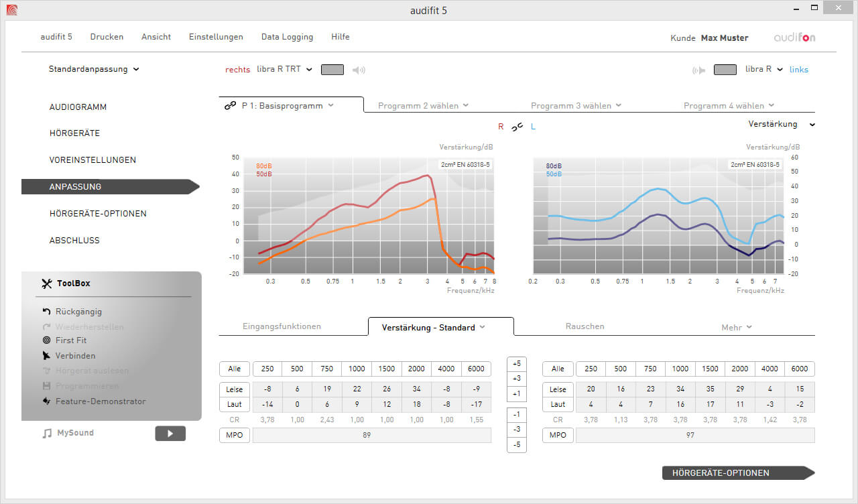This screenshot has width=858, height=504.
Task: Expand the Standardanpassung dropdown
Action: pyautogui.click(x=94, y=69)
